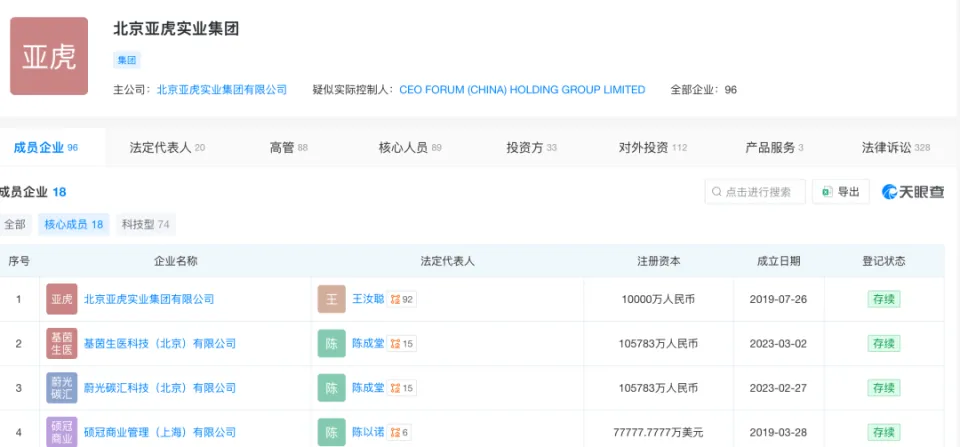Click the 导出 export button
This screenshot has width=960, height=447.
841,192
